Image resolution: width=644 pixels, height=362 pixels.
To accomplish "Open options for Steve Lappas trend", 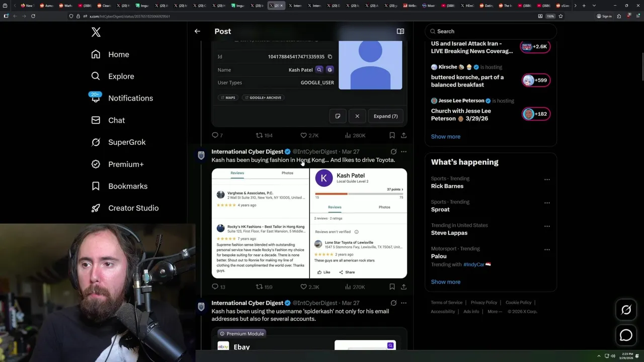I will (547, 226).
